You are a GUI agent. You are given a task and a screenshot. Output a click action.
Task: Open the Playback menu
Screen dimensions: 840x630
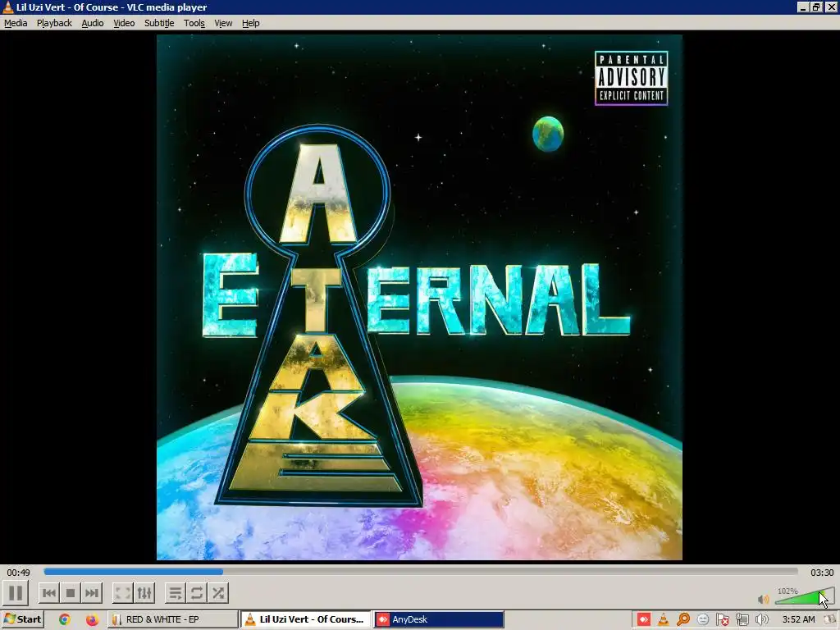coord(54,23)
